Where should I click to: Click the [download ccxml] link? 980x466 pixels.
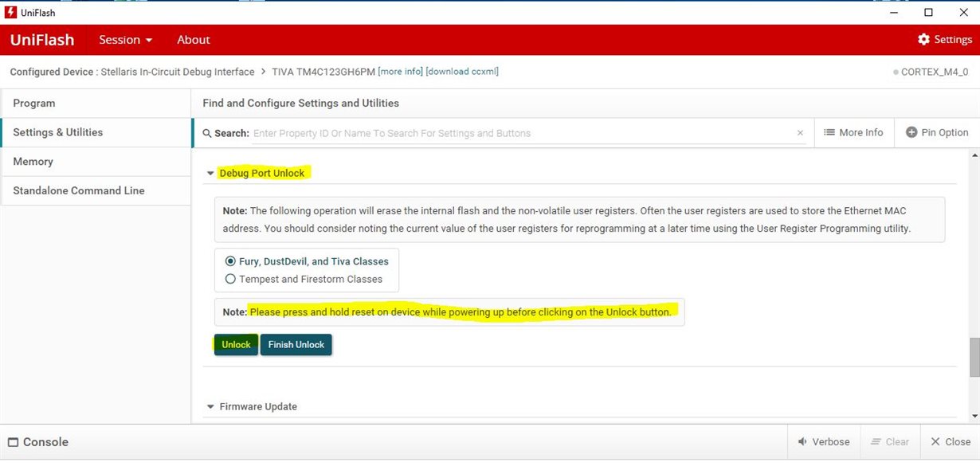[x=462, y=72]
